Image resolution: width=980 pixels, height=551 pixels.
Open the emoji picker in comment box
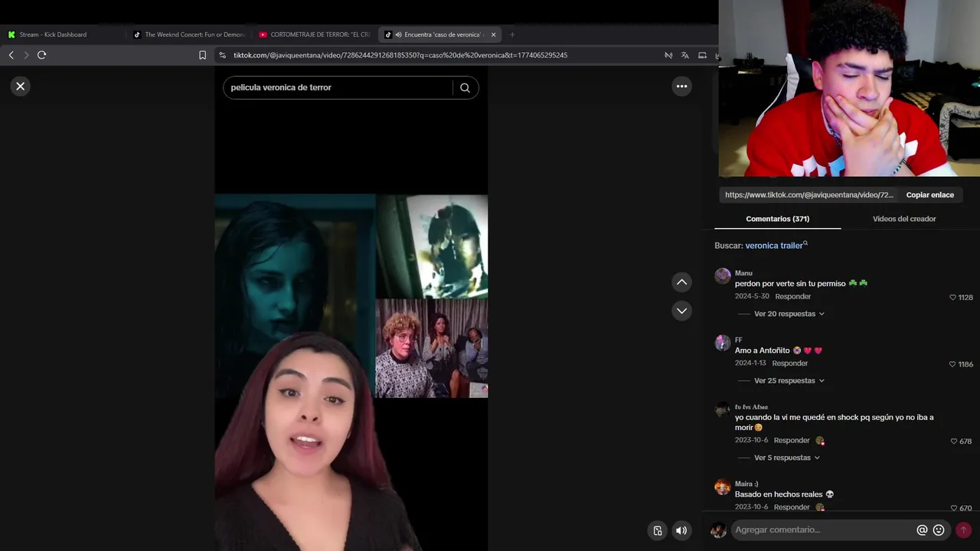coord(939,530)
